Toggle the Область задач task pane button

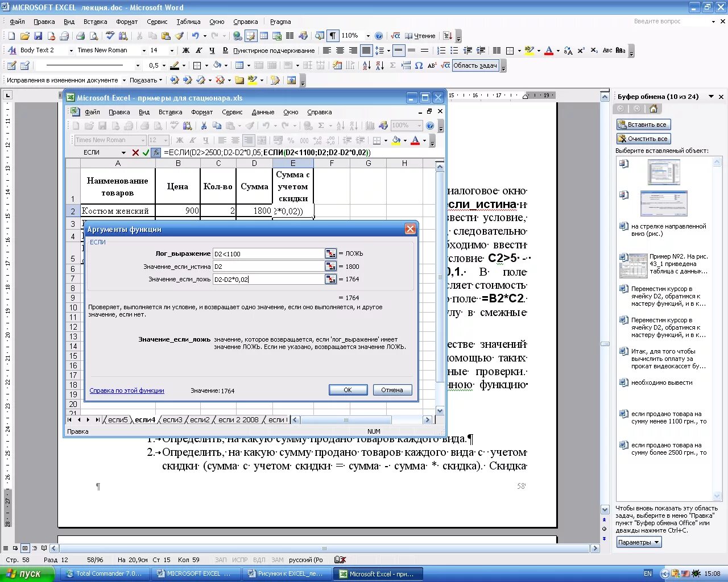[475, 65]
